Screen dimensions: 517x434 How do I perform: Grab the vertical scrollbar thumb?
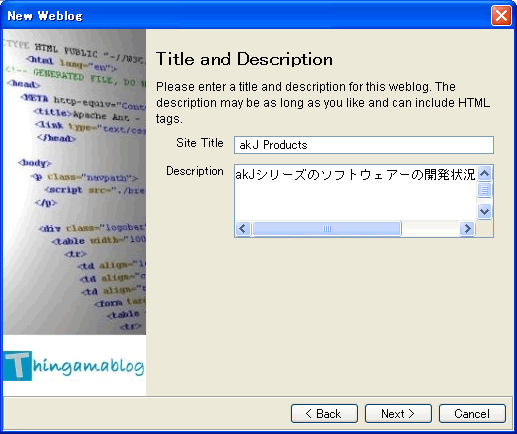pyautogui.click(x=484, y=190)
